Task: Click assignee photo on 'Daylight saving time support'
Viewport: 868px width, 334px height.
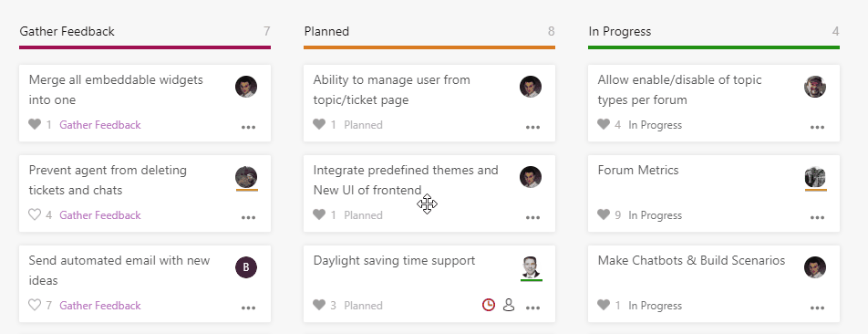Action: pos(531,267)
